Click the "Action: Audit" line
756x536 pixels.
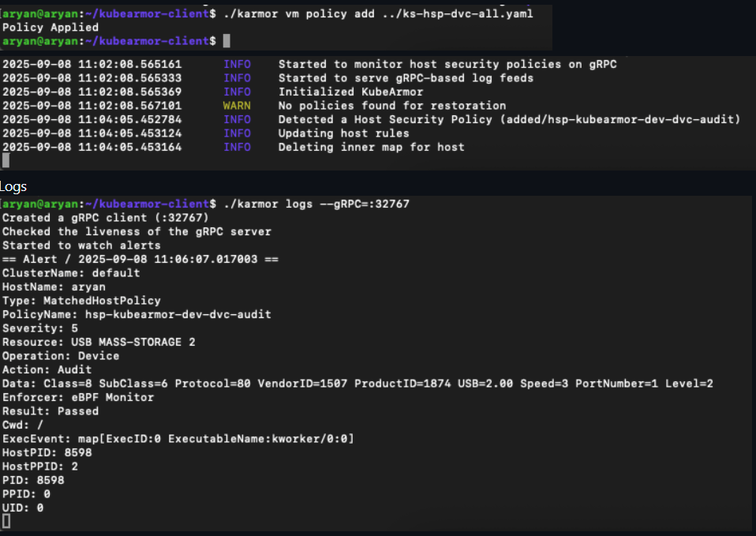[47, 369]
